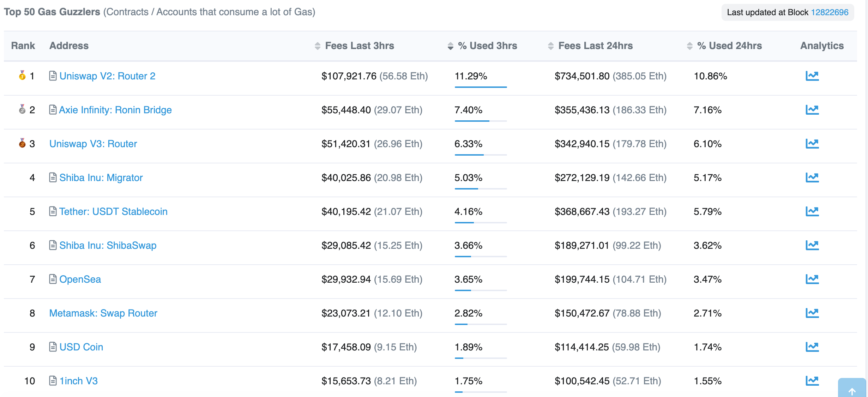Image resolution: width=868 pixels, height=397 pixels.
Task: Select the 5.79% used 24hrs value
Action: click(x=707, y=211)
